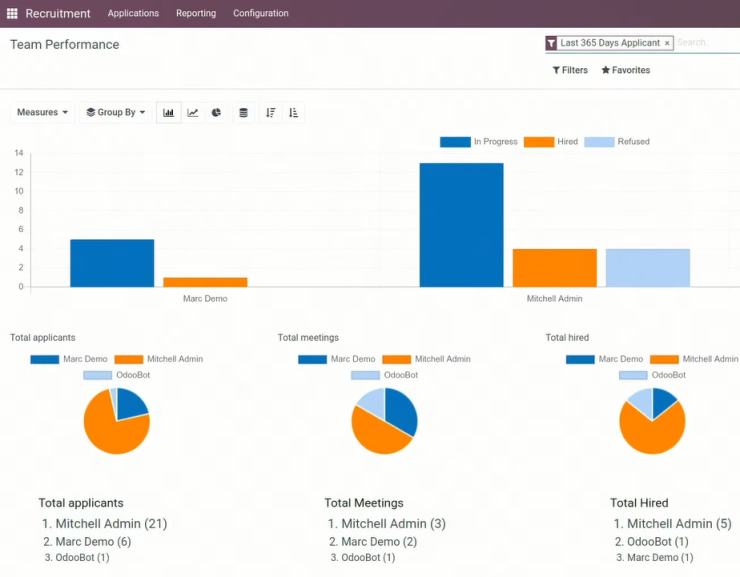
Task: Toggle Mitchell Admin legend in Total hired pie
Action: (x=694, y=359)
